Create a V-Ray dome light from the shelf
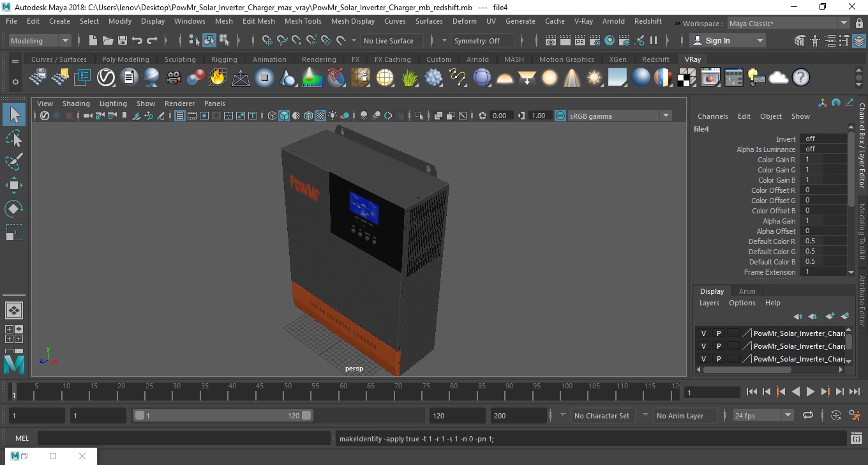The width and height of the screenshot is (868, 465). [504, 78]
